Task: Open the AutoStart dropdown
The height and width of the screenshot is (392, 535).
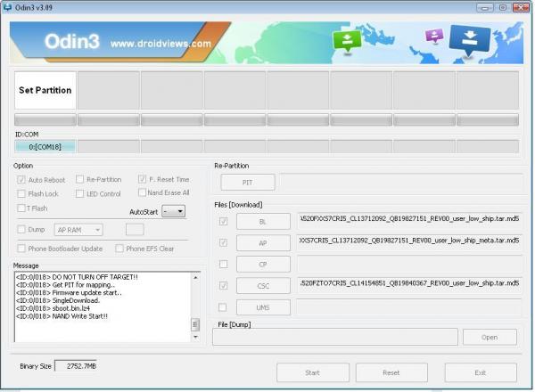Action: point(173,211)
